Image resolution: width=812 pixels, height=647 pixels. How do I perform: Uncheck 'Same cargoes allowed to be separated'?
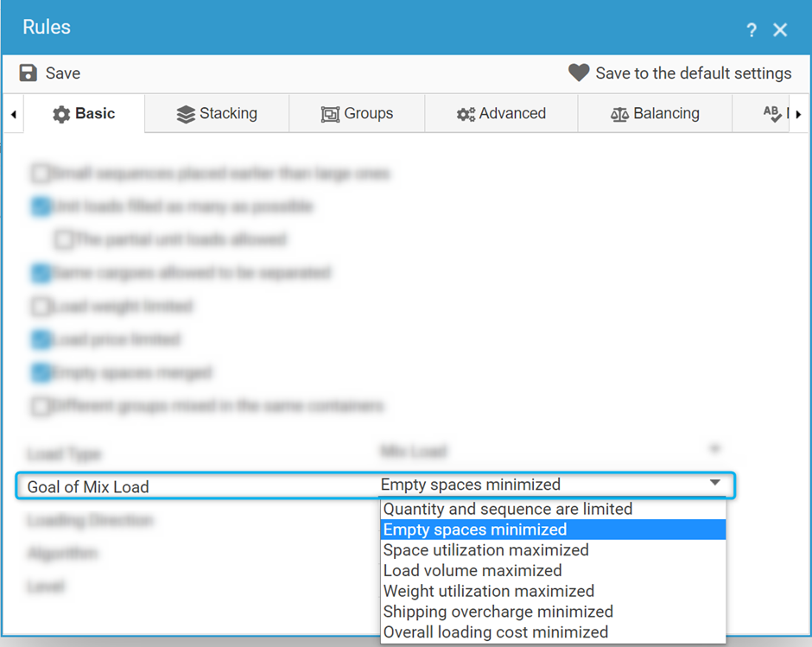click(x=41, y=272)
